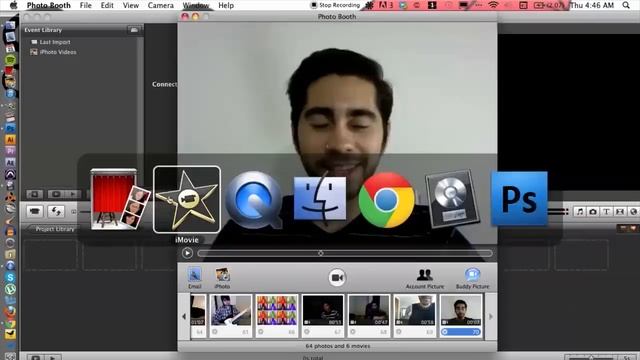Send photo to iPhoto from Photo Booth
The image size is (640, 360).
[222, 278]
